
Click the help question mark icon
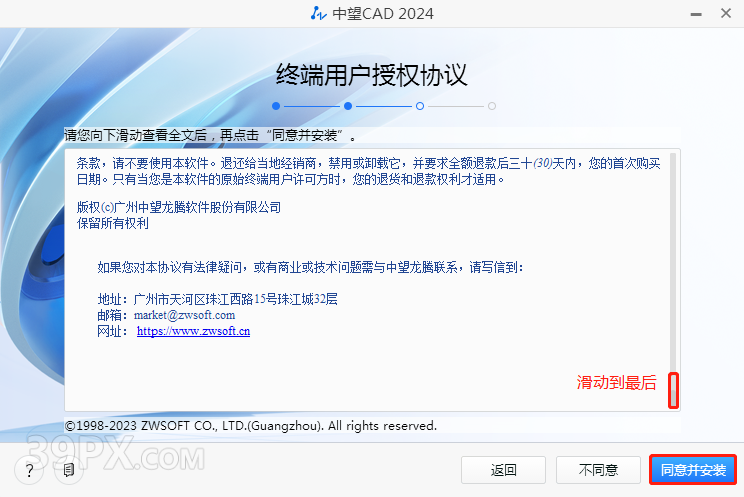(x=29, y=470)
